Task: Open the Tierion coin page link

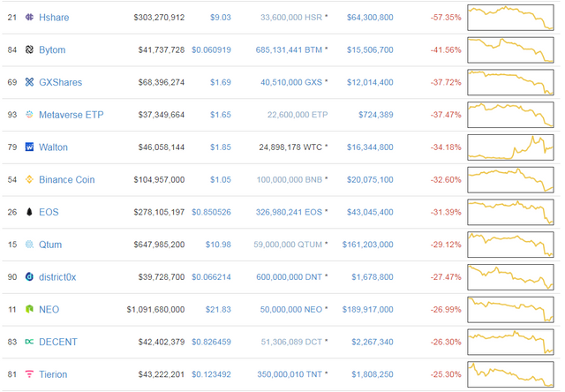Action: 57,374
